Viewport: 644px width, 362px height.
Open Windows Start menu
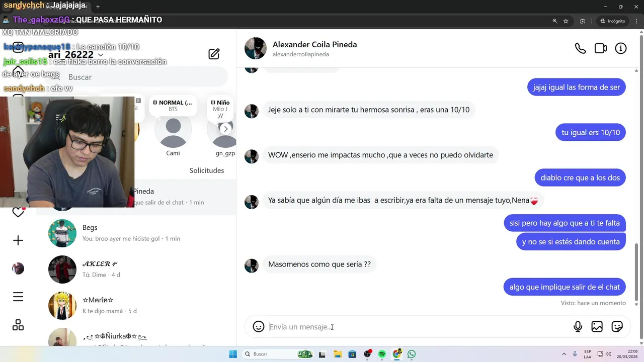(233, 354)
